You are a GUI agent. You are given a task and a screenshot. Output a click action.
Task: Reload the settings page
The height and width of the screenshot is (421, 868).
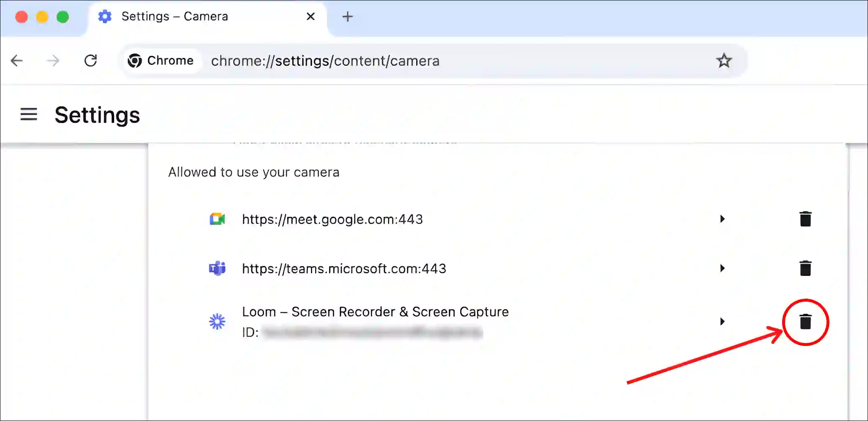pos(91,61)
